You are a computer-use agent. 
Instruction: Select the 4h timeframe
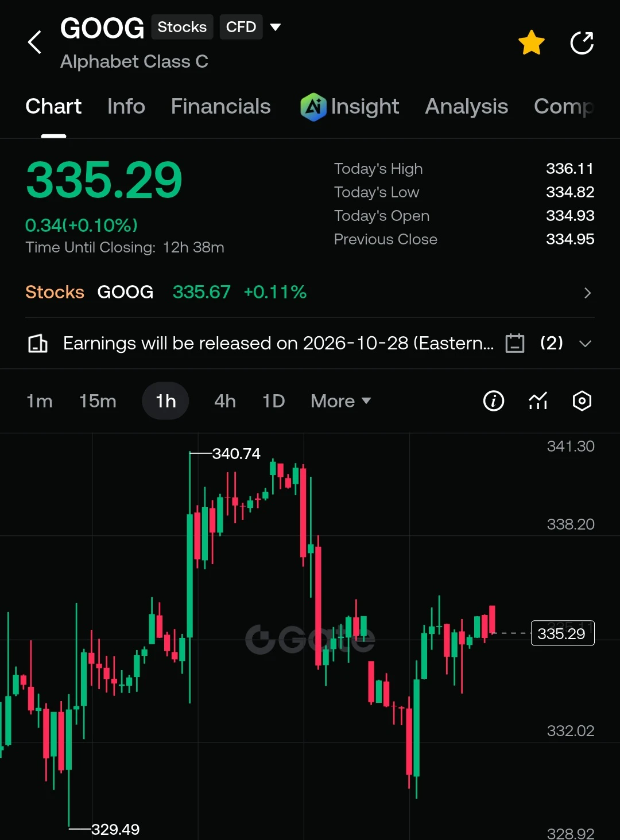[225, 401]
